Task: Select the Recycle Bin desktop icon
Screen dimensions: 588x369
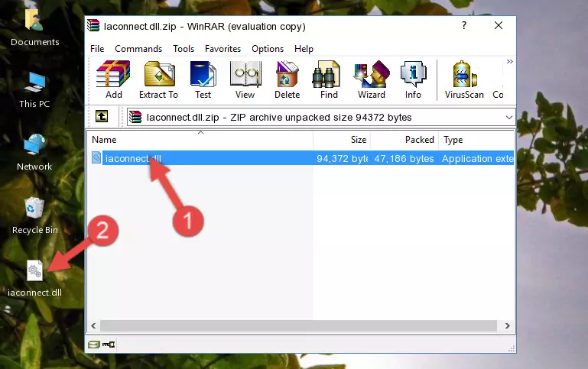Action: [x=34, y=215]
